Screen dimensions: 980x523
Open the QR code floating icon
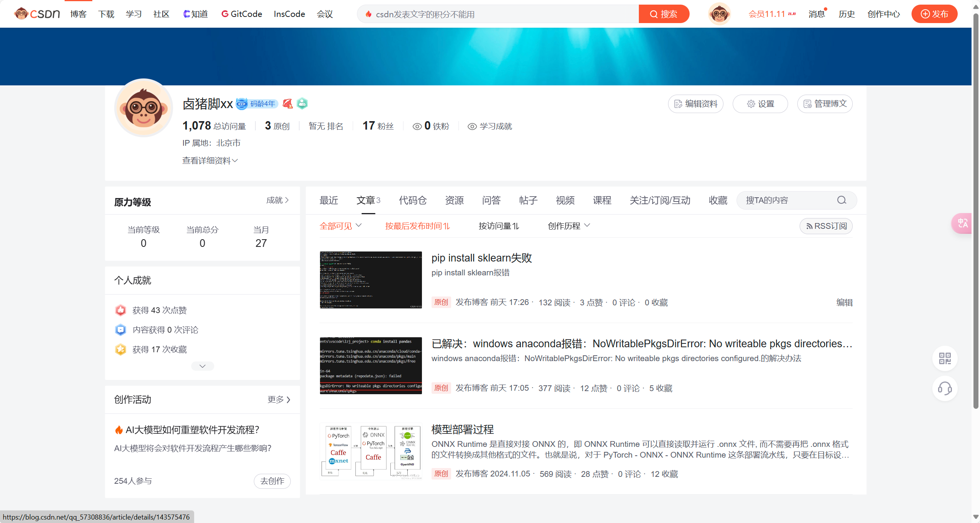(945, 358)
